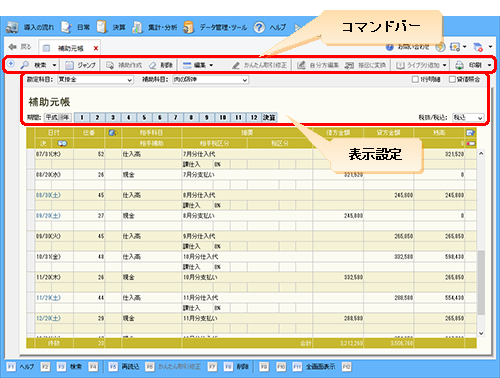
Task: Click the vertical scrollbar thumb
Action: point(481,283)
